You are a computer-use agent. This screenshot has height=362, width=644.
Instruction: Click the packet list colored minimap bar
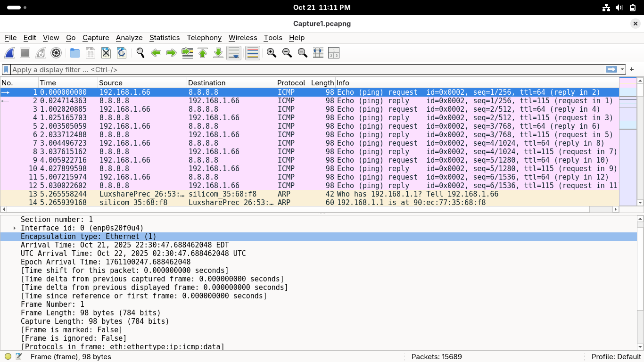coord(627,141)
